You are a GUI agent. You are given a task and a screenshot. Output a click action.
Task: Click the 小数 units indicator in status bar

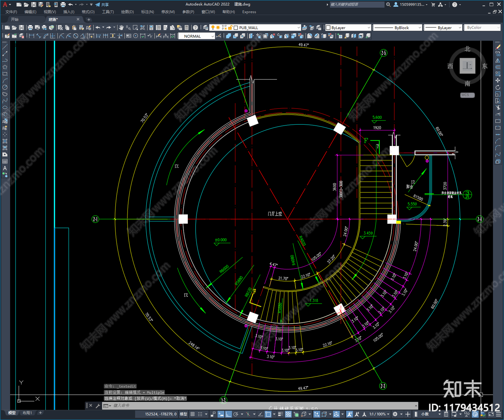click(x=425, y=414)
